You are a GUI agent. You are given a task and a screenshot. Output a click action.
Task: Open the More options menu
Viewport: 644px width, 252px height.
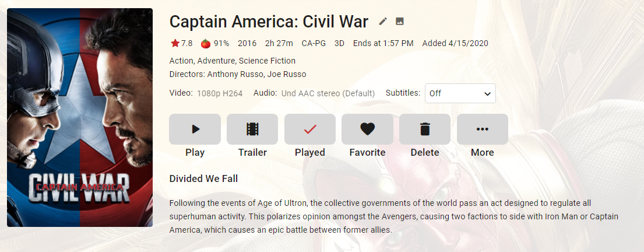pos(482,129)
